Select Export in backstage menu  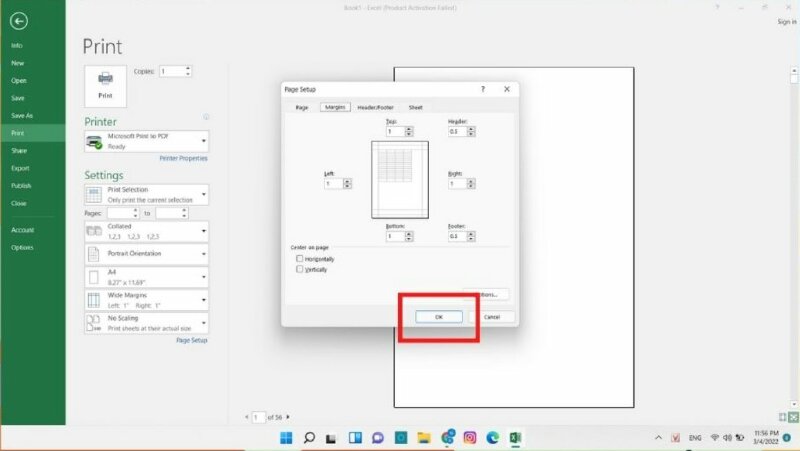tap(20, 168)
